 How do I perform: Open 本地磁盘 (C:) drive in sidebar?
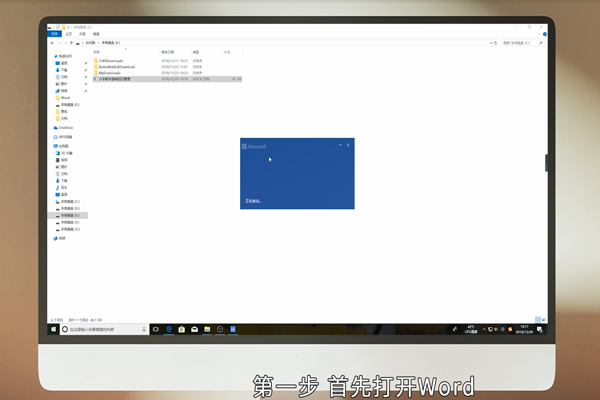coord(68,201)
